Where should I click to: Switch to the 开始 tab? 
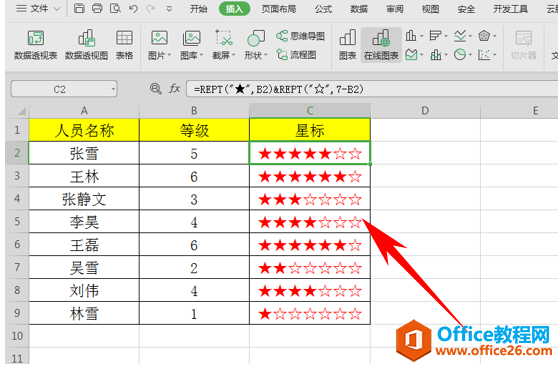tap(199, 9)
